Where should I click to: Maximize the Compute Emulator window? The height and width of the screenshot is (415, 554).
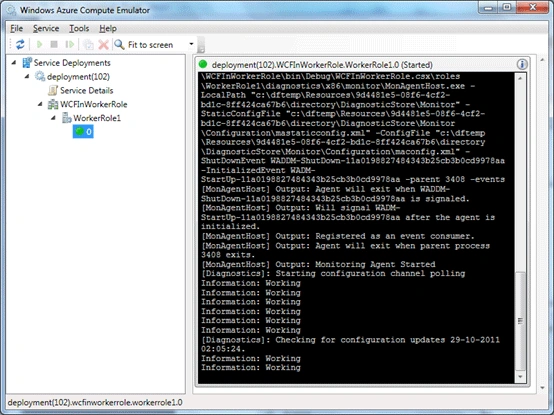point(507,8)
